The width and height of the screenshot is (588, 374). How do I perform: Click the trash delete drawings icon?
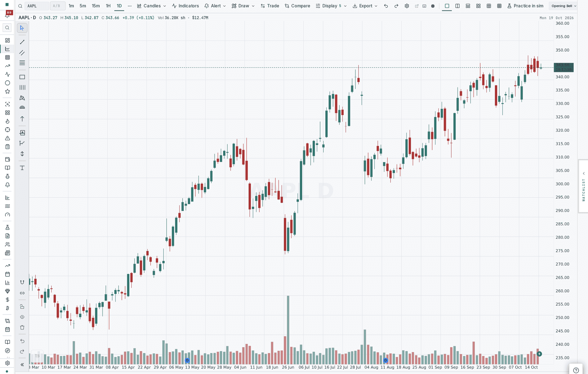point(22,328)
